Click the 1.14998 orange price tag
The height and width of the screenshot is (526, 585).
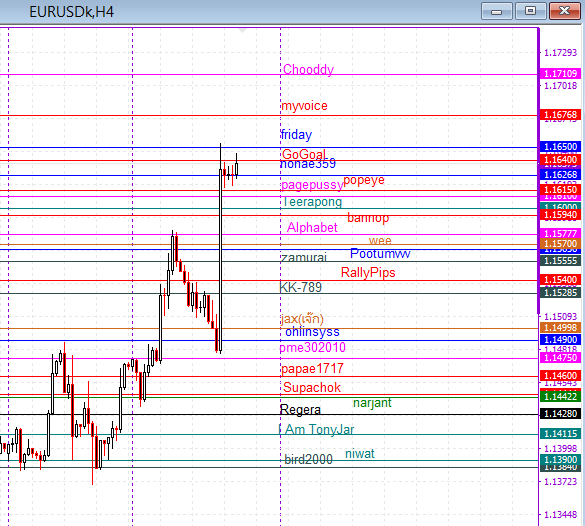[x=560, y=328]
